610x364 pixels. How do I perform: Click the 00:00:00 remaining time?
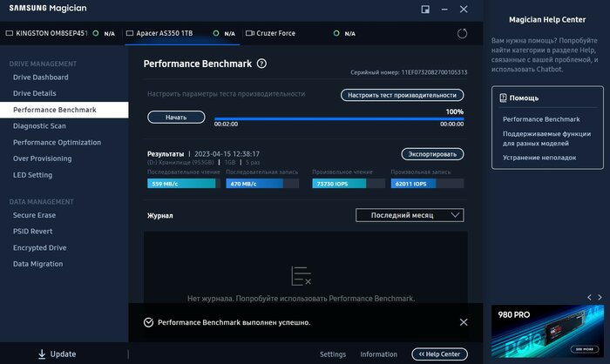pos(451,124)
